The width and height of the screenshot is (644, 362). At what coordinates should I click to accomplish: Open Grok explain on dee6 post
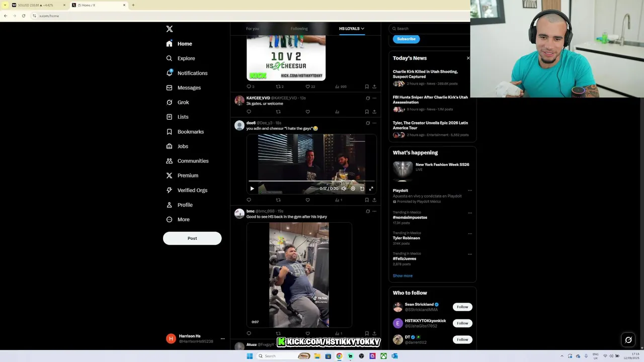pos(368,123)
